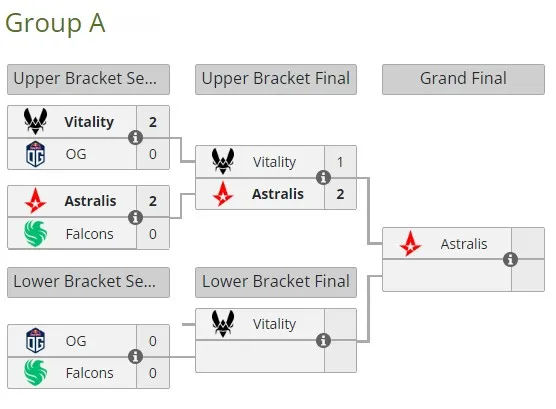Expand truncated Upper Bracket Se... header
Screen dimensions: 556x409
(x=88, y=79)
